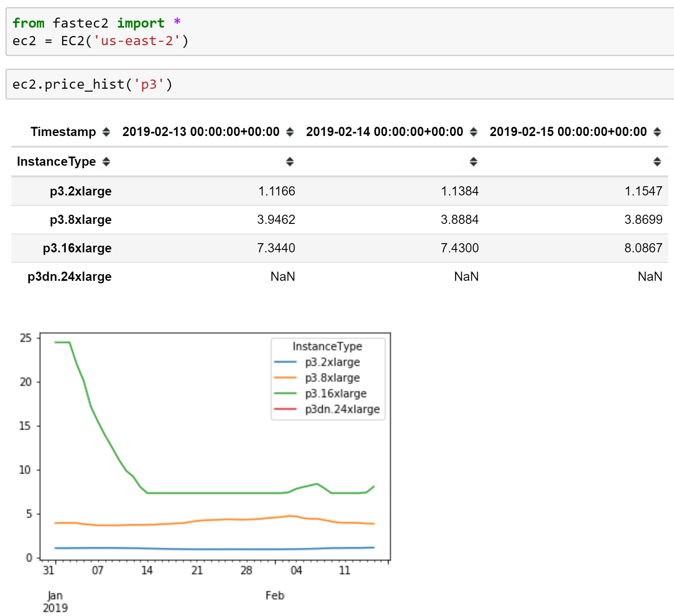
Task: Click the InstanceType legend title
Action: click(327, 346)
